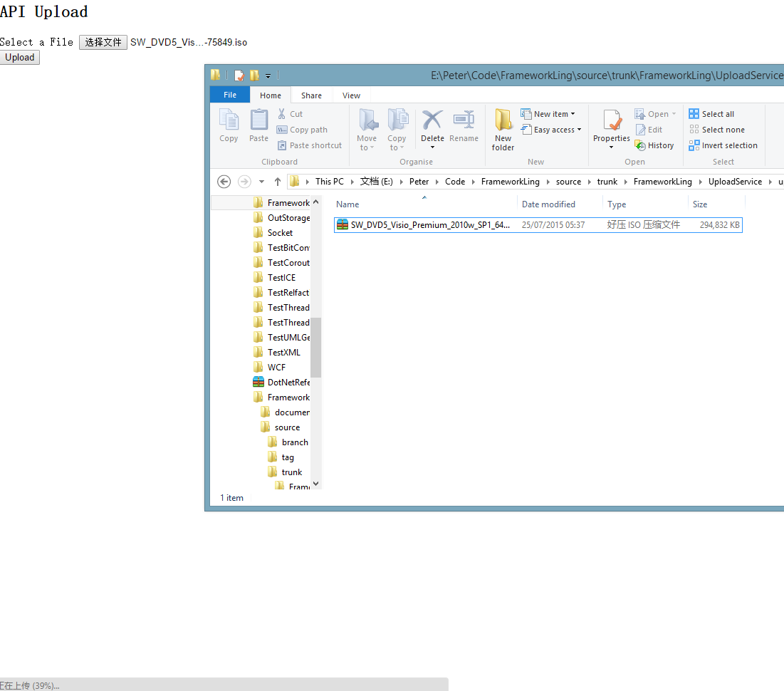The height and width of the screenshot is (691, 784).
Task: Click Invert selection in the ribbon
Action: pyautogui.click(x=723, y=145)
